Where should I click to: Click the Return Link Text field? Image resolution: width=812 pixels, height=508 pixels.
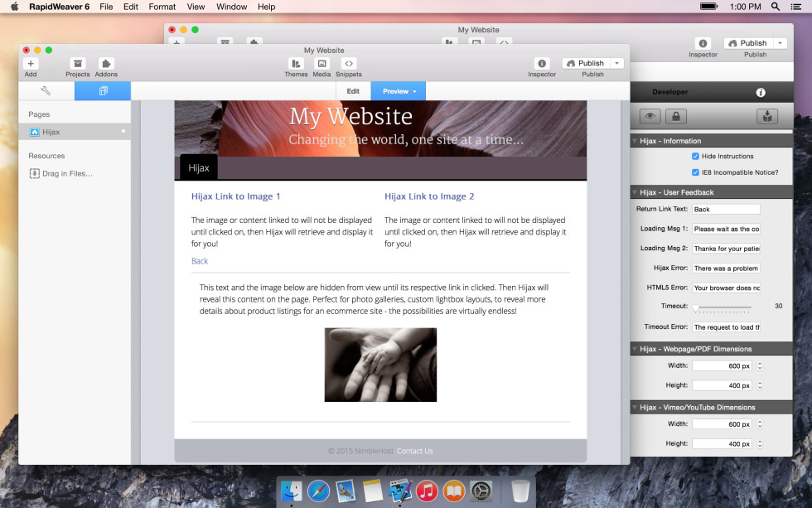(x=726, y=209)
